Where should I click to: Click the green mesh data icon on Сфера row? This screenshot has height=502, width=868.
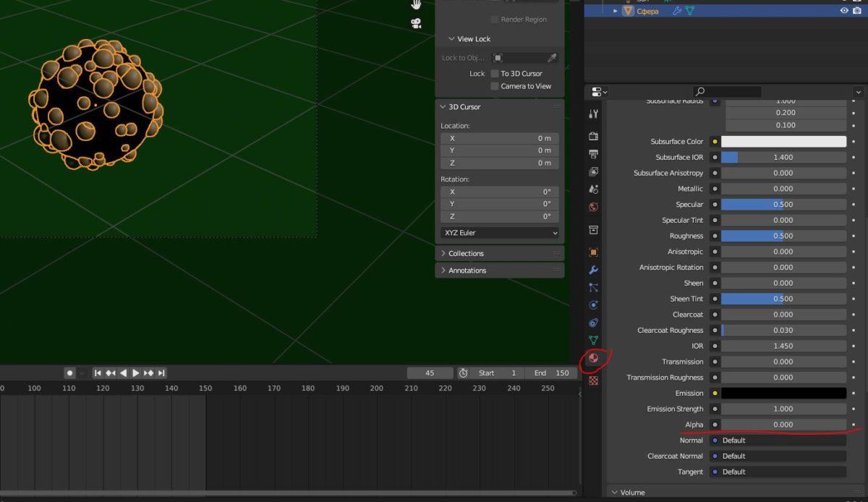click(x=689, y=11)
